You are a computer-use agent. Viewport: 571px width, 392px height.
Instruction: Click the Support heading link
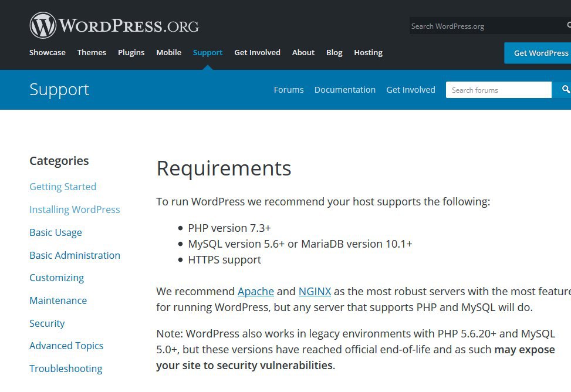pos(59,89)
